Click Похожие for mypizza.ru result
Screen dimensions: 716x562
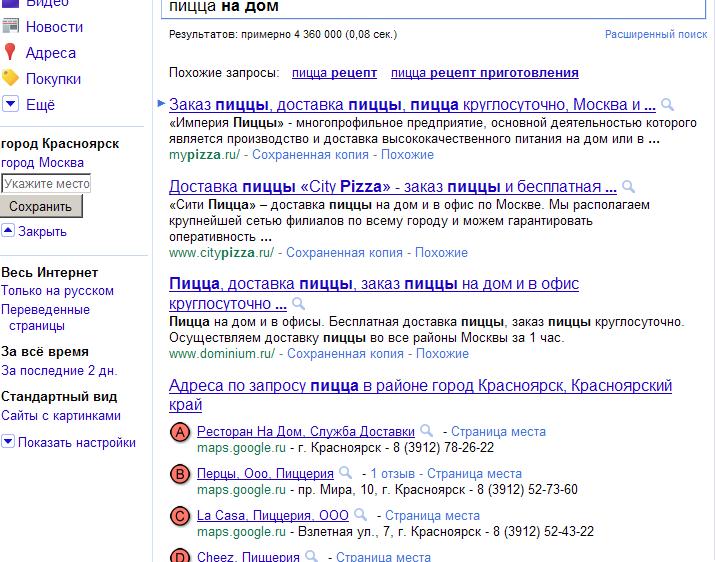click(407, 155)
